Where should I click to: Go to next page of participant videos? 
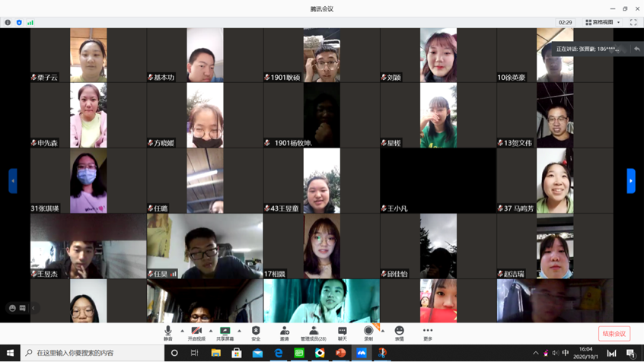[x=630, y=181]
